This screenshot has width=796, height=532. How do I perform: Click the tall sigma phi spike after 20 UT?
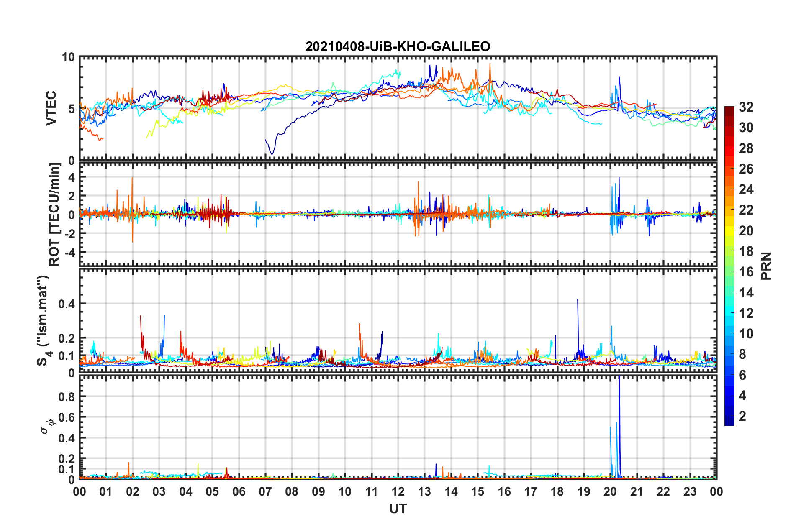click(619, 427)
